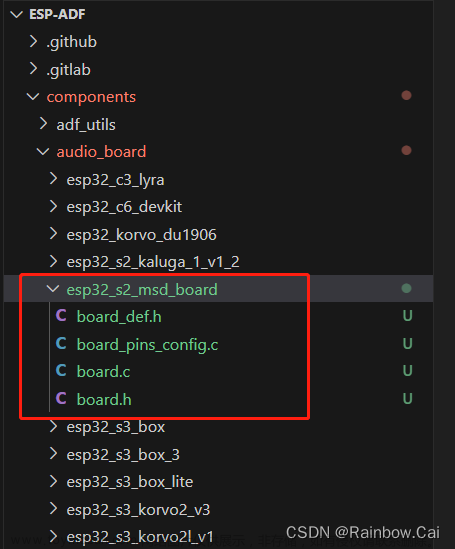Open the board.c file
The height and width of the screenshot is (549, 455).
(x=103, y=371)
